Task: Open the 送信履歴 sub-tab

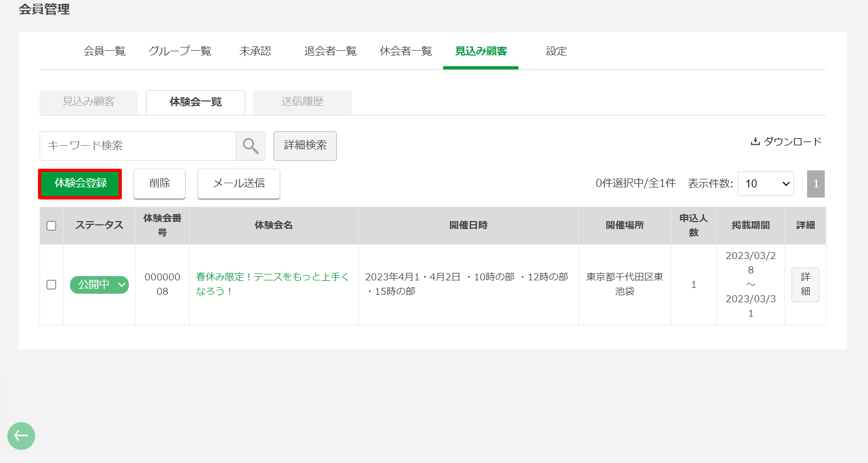Action: click(303, 102)
